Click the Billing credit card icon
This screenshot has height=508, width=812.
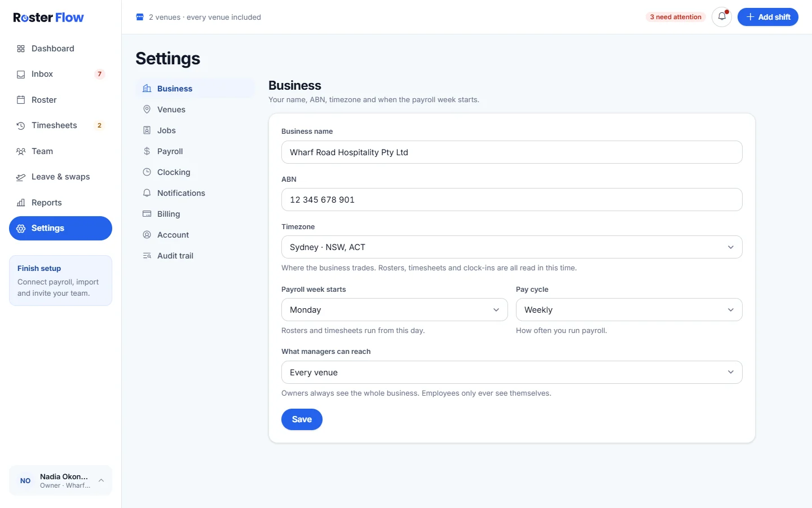[147, 214]
